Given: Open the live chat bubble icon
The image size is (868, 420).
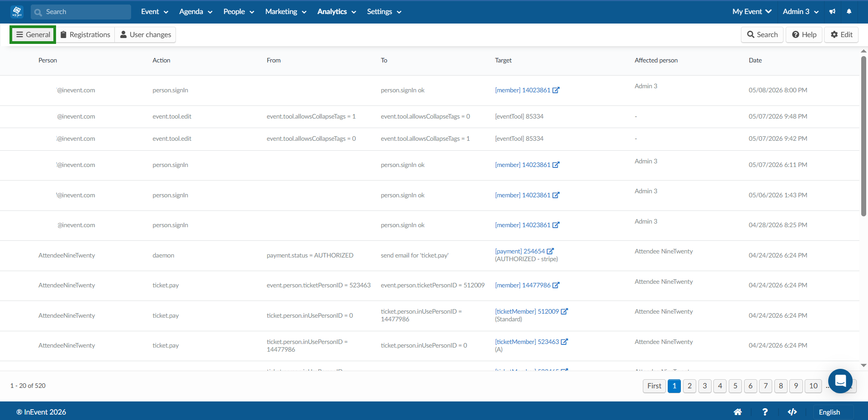Looking at the screenshot, I should (x=840, y=381).
